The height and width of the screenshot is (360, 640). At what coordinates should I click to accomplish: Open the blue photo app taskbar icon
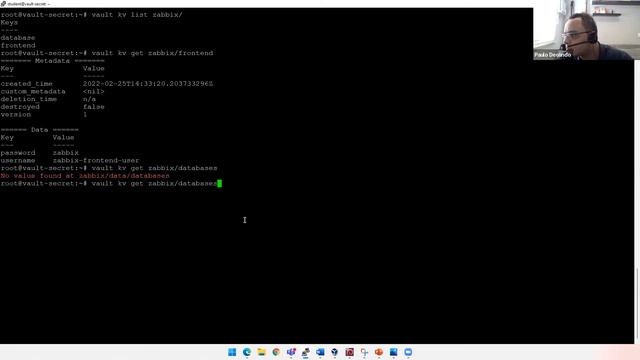tap(393, 352)
